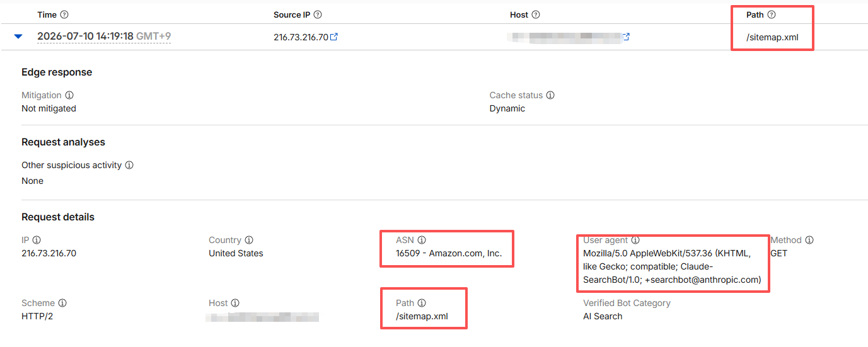Viewport: 868px width, 347px height.
Task: Click the request details Path info icon
Action: click(422, 303)
